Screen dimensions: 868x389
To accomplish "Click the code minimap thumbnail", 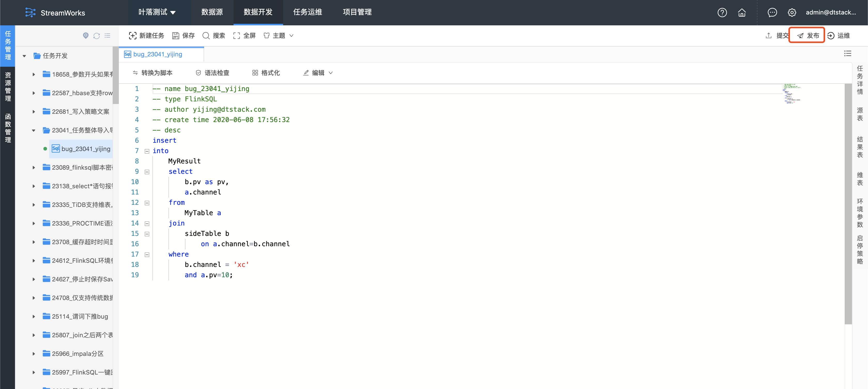I will (792, 94).
